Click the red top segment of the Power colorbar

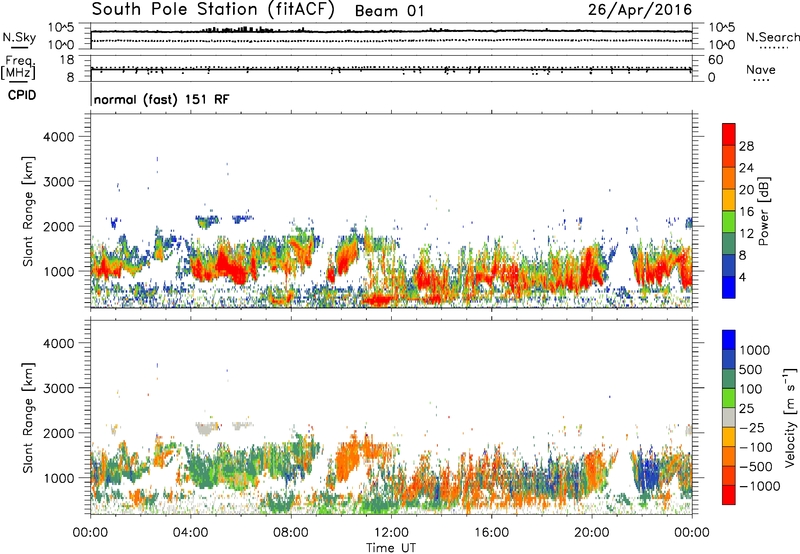[729, 134]
